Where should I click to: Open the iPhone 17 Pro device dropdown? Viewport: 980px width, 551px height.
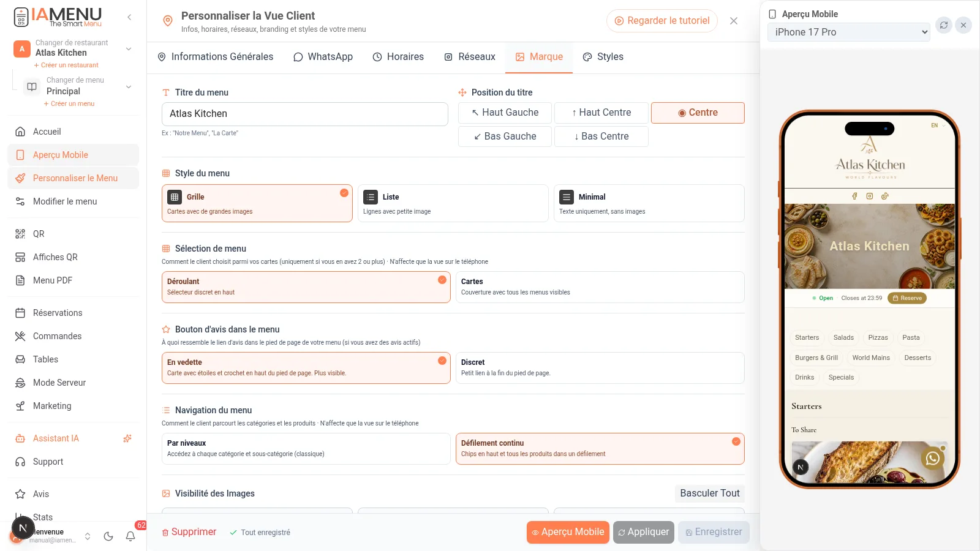tap(849, 32)
